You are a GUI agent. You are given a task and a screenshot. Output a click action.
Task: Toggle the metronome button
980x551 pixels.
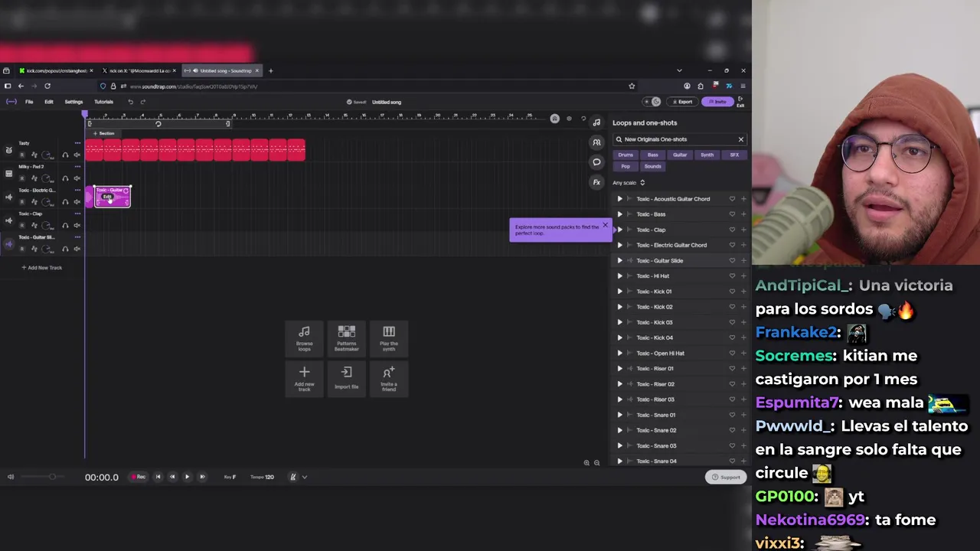pos(292,477)
